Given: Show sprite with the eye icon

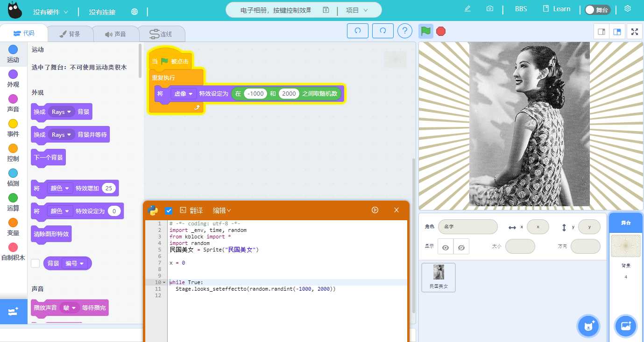Looking at the screenshot, I should [446, 247].
